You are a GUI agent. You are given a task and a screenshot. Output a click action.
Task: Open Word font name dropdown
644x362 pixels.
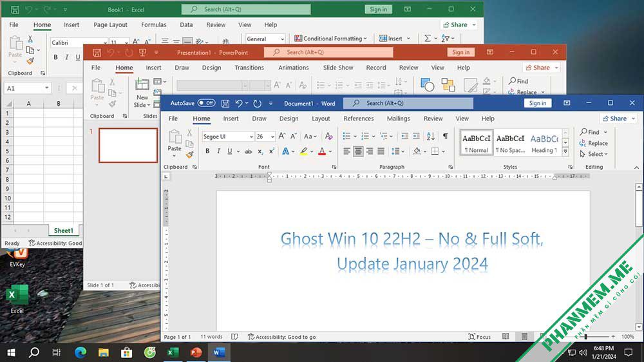coord(251,137)
